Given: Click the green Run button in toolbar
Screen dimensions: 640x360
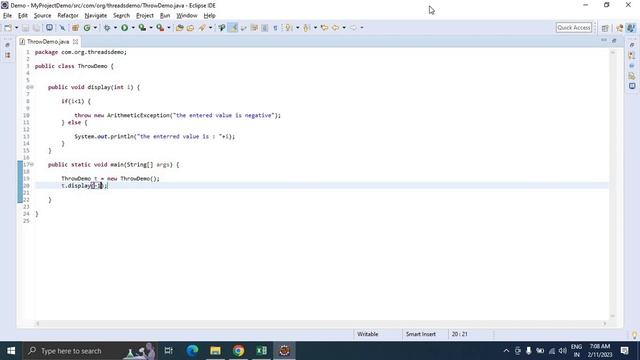Looking at the screenshot, I should [124, 28].
